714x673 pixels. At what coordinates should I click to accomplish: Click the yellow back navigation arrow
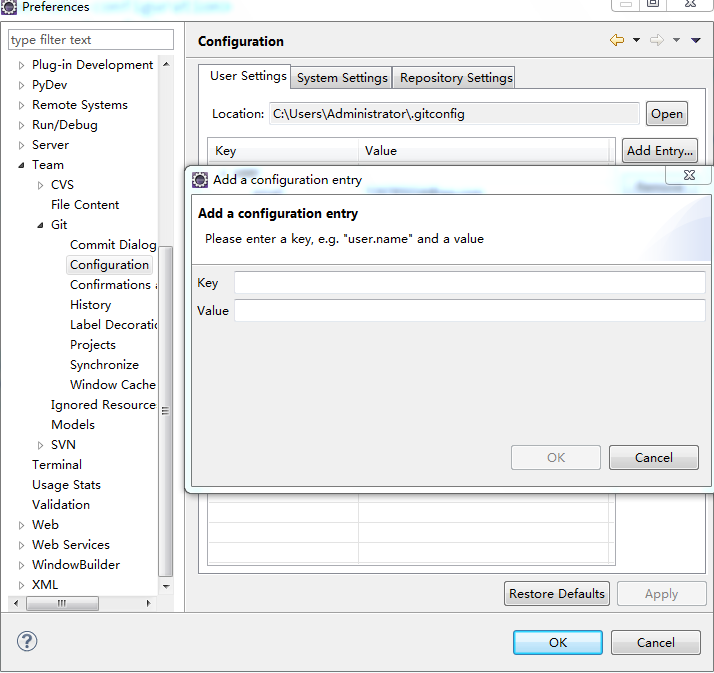click(x=617, y=40)
